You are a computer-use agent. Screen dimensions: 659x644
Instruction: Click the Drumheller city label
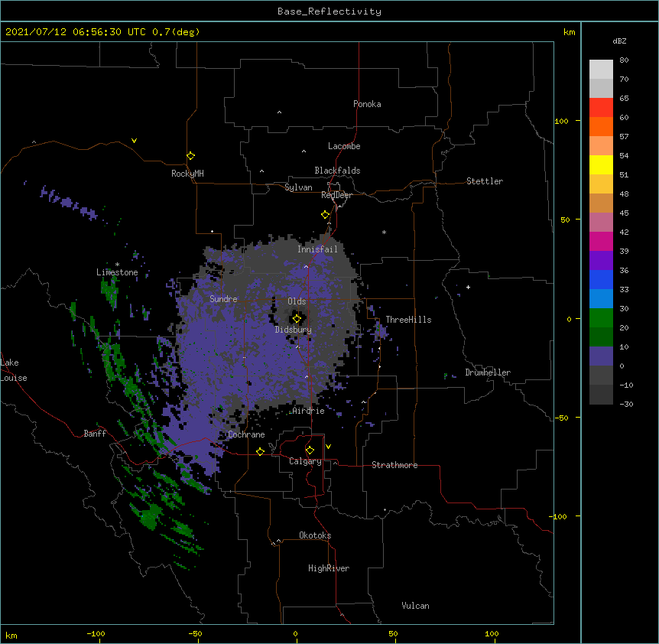click(x=488, y=372)
